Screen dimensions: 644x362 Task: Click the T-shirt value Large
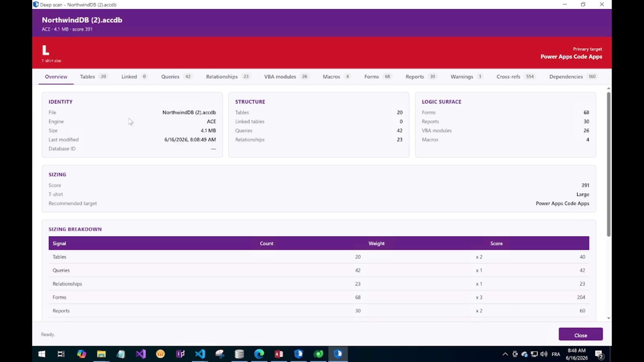pos(583,194)
